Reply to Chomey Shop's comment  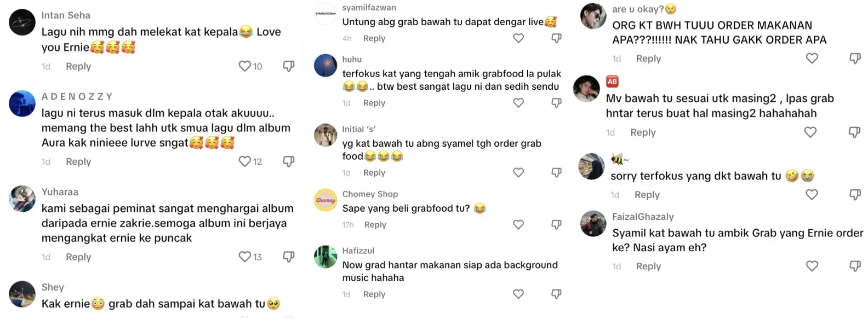tap(375, 224)
